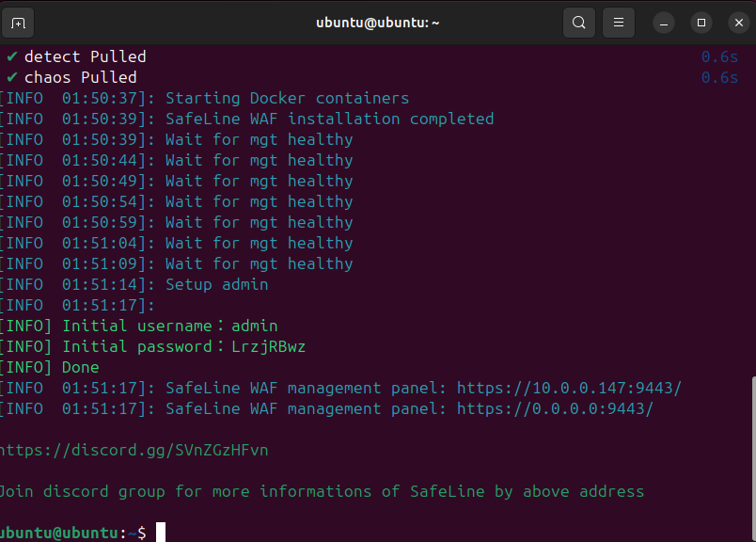
Task: Click the window title ubuntu@ubuntu: ~
Action: pos(377,23)
